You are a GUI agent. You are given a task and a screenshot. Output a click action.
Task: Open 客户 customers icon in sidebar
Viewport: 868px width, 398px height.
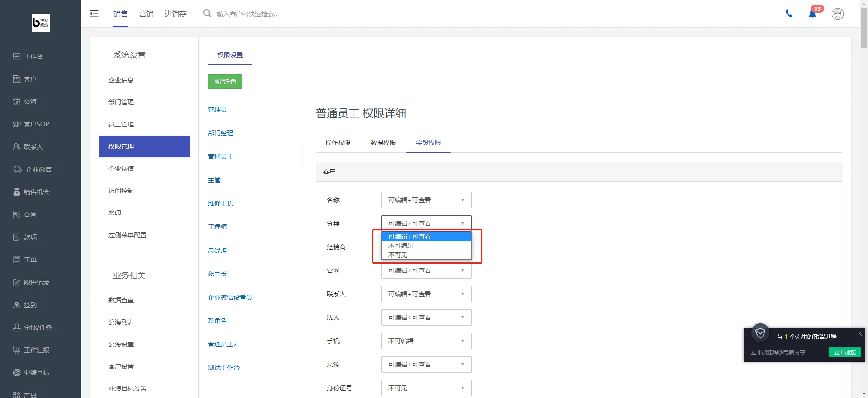tap(17, 79)
